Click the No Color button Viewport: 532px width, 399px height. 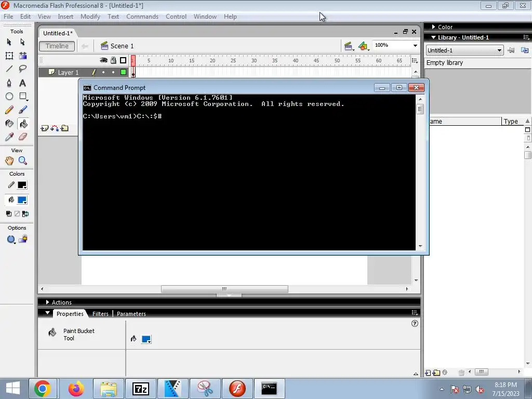[x=17, y=214]
